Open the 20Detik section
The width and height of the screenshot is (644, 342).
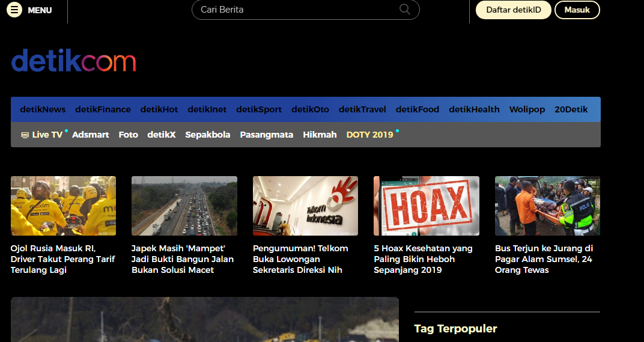point(571,109)
